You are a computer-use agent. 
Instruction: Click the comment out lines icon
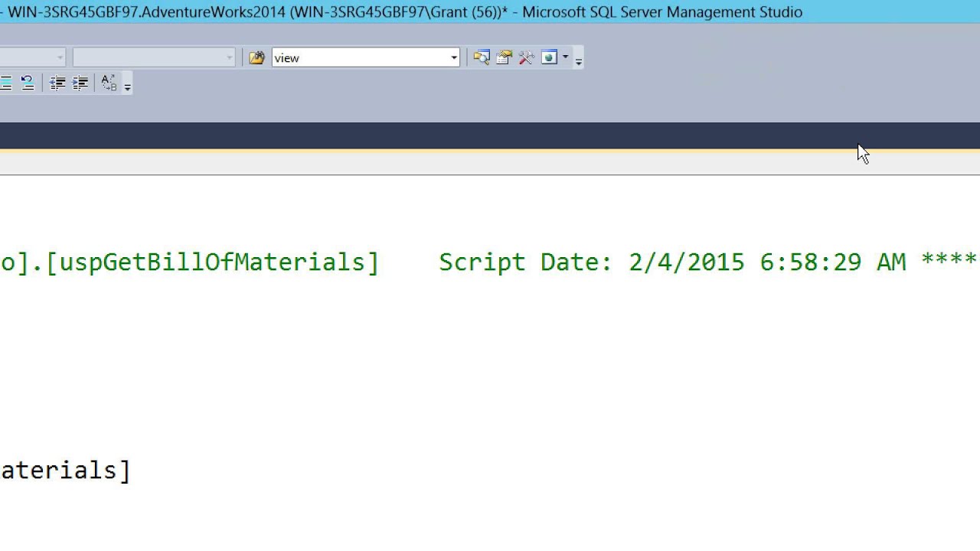[6, 83]
